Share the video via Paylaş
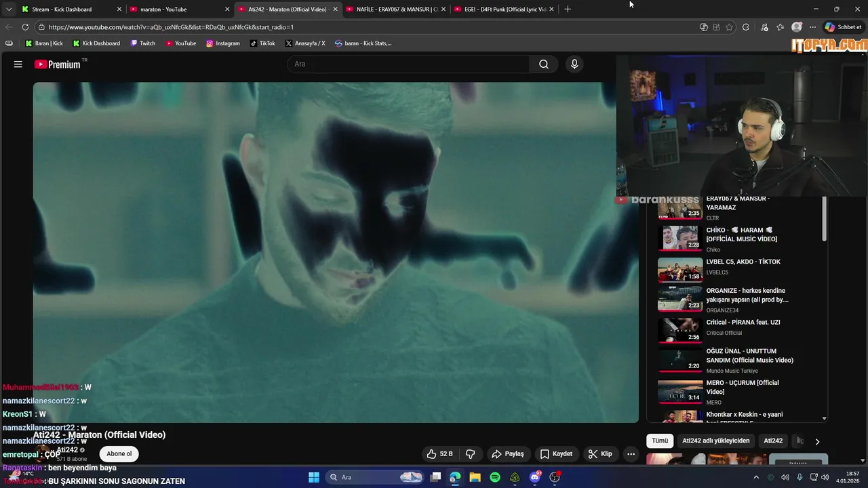868x488 pixels. click(508, 454)
